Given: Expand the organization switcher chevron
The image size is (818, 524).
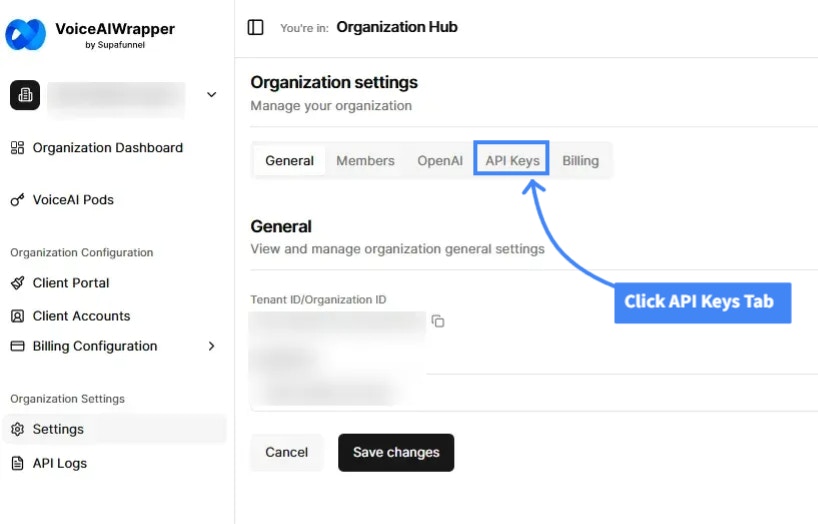Looking at the screenshot, I should [211, 94].
